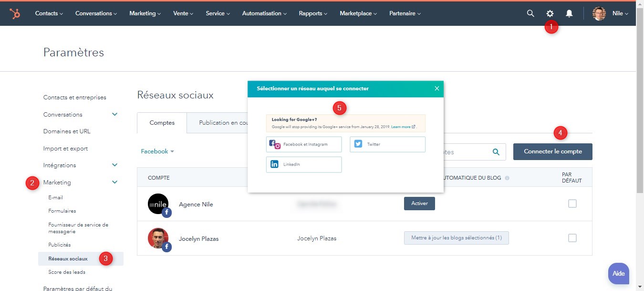Image resolution: width=644 pixels, height=291 pixels.
Task: Click the Jocelyn Plazas profile photo
Action: click(x=158, y=238)
